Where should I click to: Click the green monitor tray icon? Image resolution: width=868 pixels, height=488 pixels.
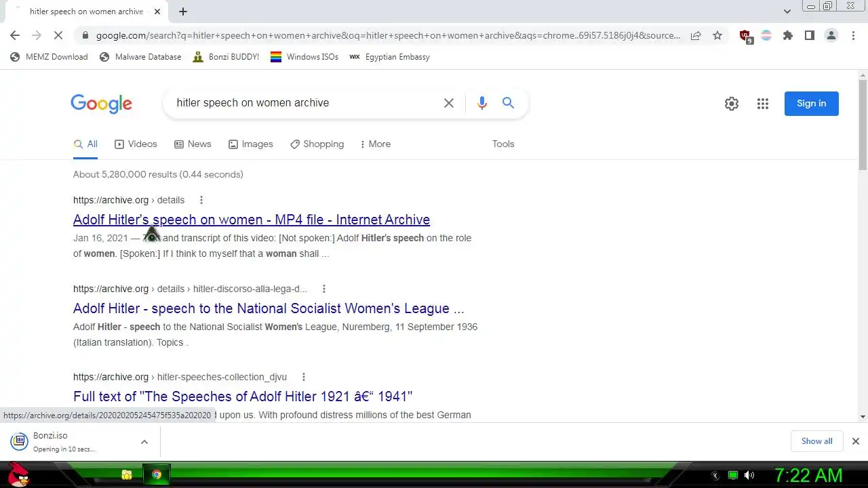[732, 475]
